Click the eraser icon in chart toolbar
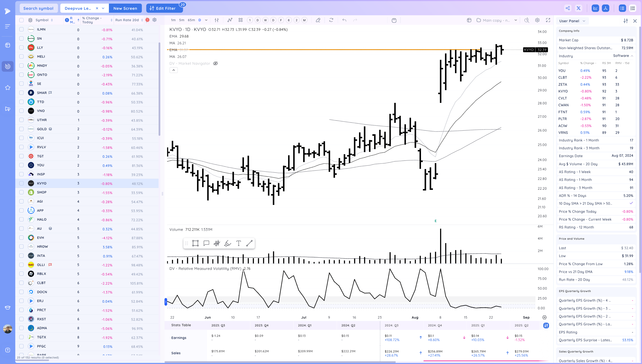 pyautogui.click(x=318, y=20)
